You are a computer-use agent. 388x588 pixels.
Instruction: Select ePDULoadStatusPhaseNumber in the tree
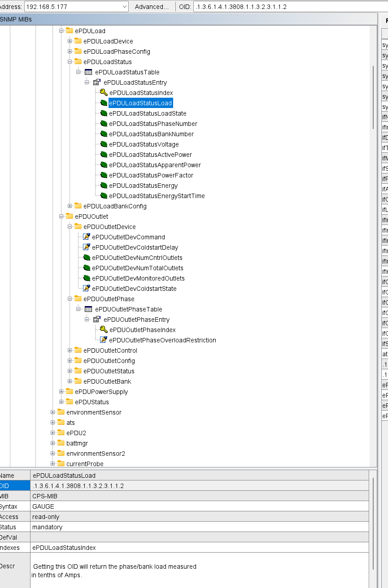[153, 124]
